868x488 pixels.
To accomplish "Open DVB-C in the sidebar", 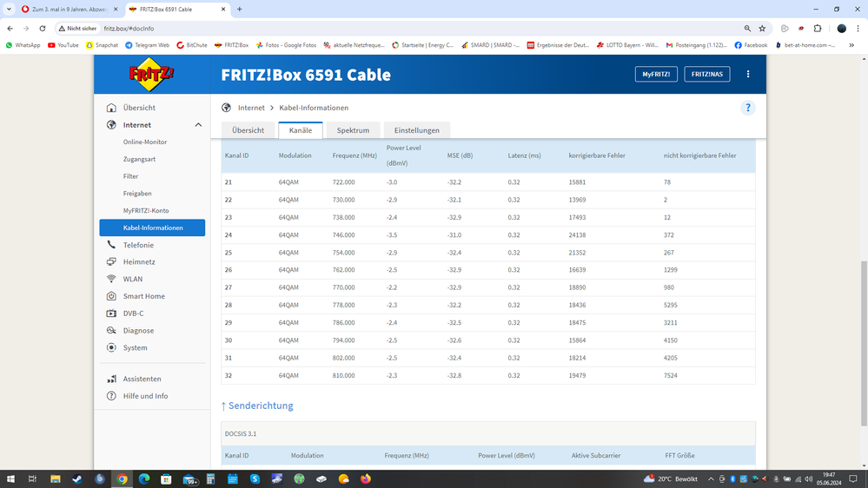I will [x=133, y=313].
